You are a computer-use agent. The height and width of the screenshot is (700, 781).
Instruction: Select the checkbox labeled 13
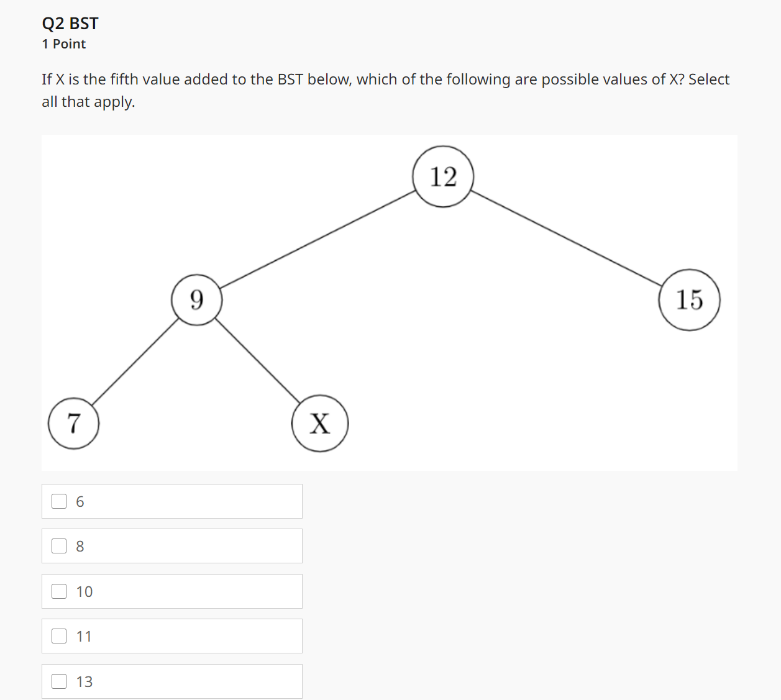pyautogui.click(x=59, y=681)
